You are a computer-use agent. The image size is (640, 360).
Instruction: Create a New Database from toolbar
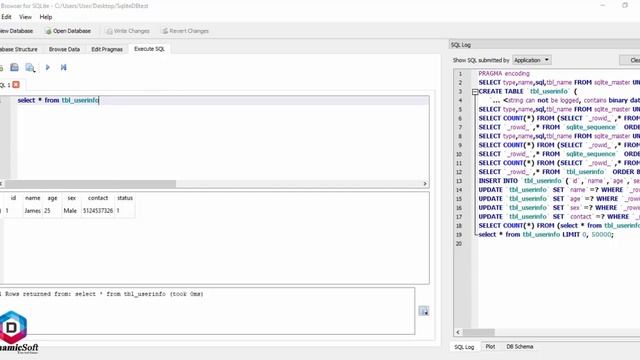pos(16,31)
